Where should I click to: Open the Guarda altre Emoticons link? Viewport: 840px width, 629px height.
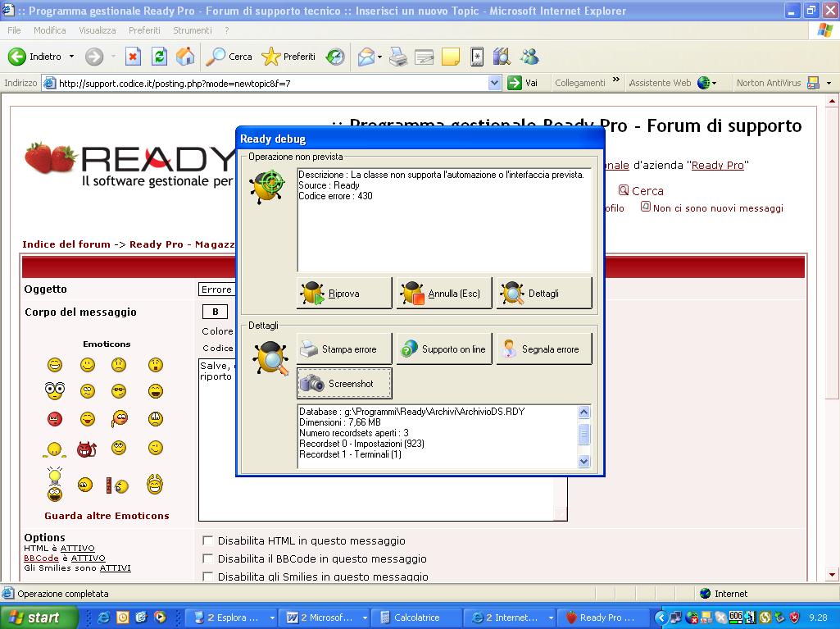[107, 516]
